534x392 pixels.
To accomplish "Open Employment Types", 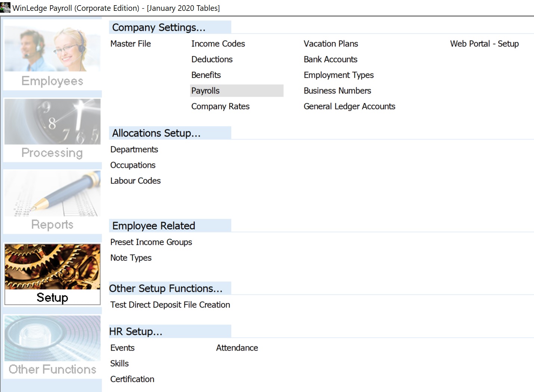I will tap(339, 75).
